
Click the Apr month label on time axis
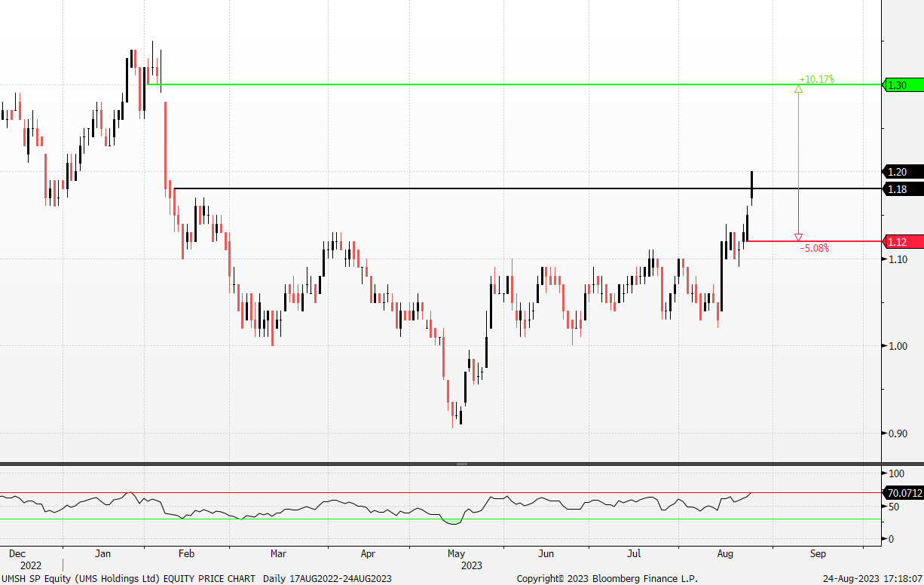(x=368, y=553)
